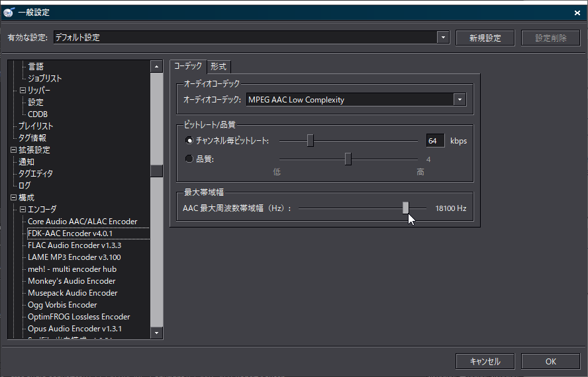Screen dimensions: 588x377
Task: Click the tree scrollbar thumb
Action: click(x=156, y=171)
